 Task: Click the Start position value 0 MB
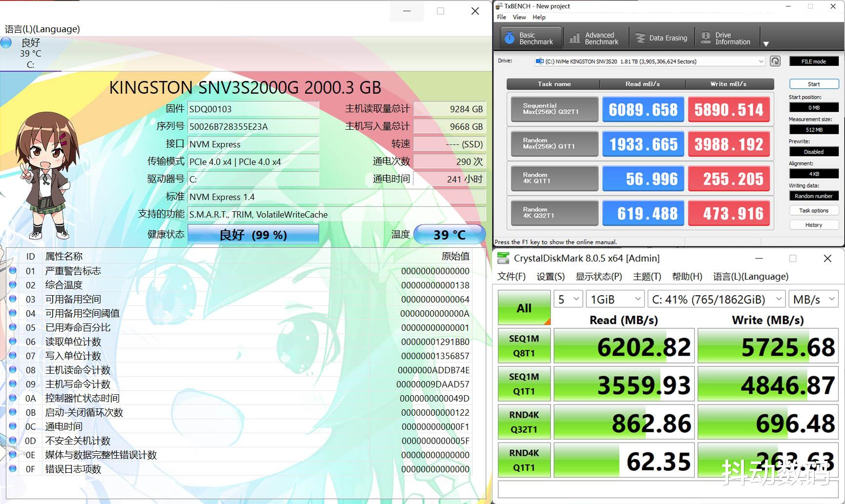(814, 107)
